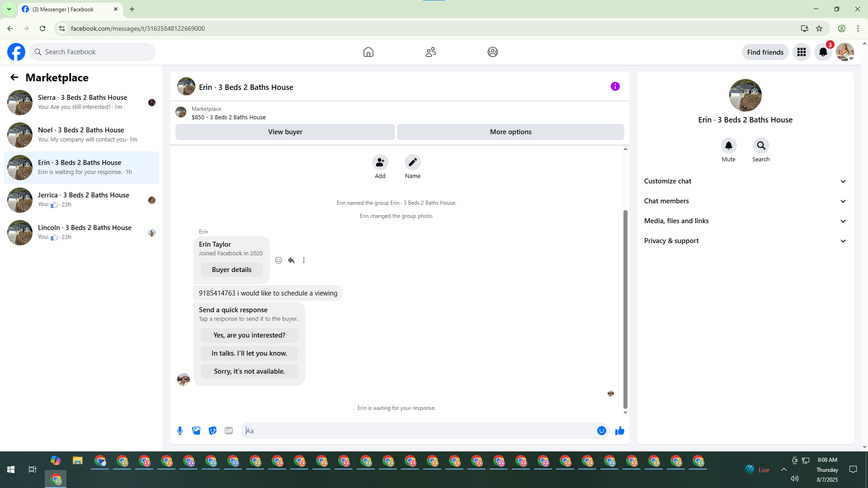The width and height of the screenshot is (868, 488).
Task: Click the back arrow beside Marketplace
Action: tap(14, 78)
